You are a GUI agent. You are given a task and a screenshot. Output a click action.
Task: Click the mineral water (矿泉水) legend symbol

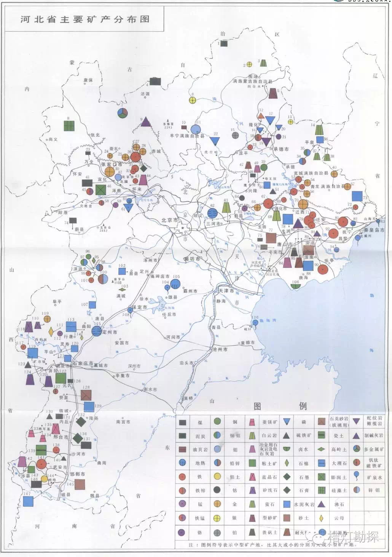[357, 475]
